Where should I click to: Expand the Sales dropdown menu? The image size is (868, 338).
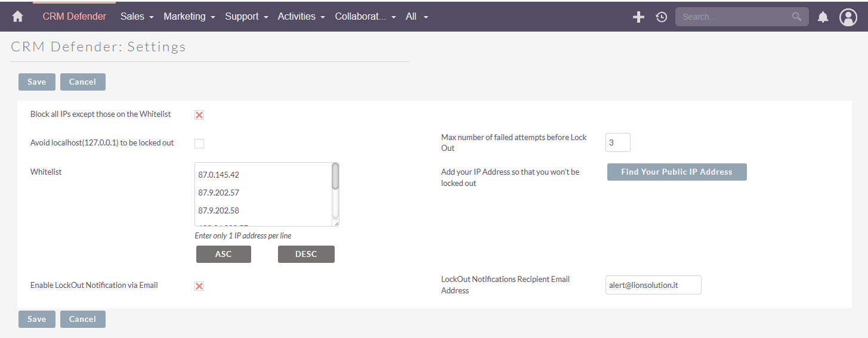(x=137, y=17)
